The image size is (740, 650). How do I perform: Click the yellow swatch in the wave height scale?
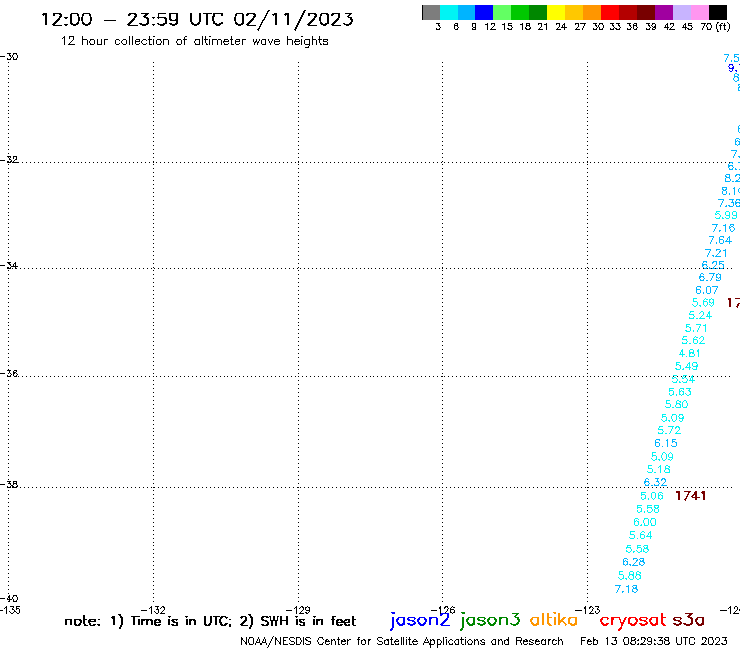(556, 12)
